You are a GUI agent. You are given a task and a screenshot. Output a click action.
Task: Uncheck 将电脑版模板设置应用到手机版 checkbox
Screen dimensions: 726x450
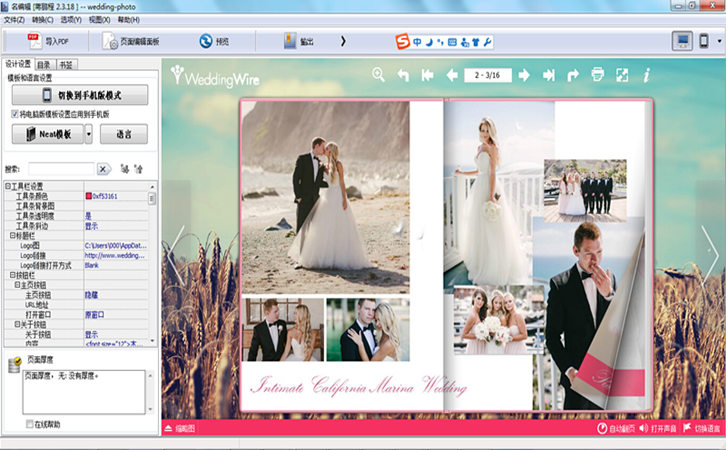[x=14, y=114]
